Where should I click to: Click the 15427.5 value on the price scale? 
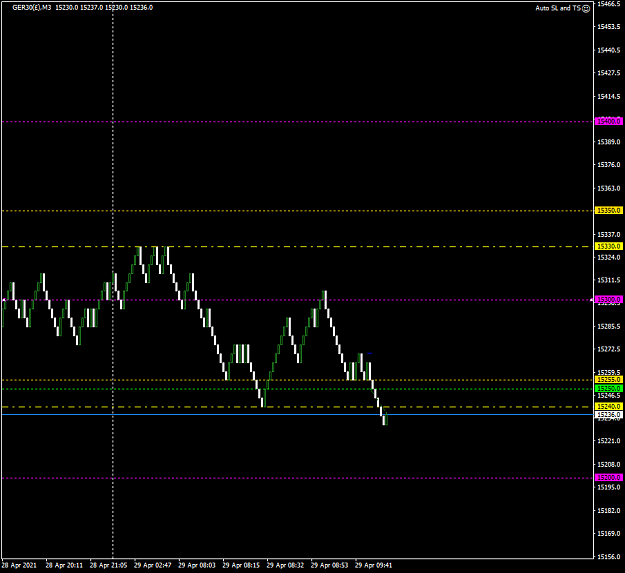pos(608,73)
